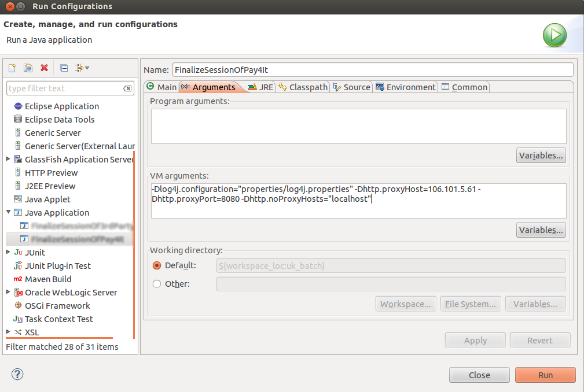584x392 pixels.
Task: Expand GlassFish Application Server node
Action: tap(8, 159)
